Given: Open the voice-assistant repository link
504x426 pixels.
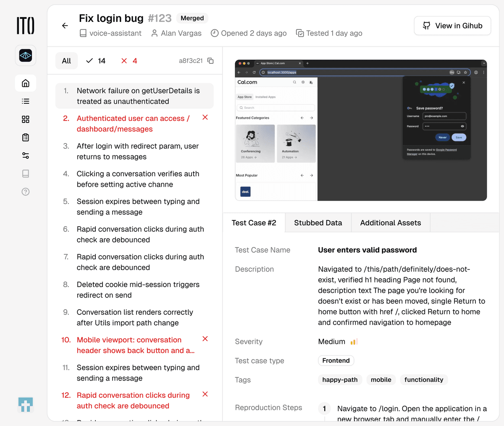Looking at the screenshot, I should click(x=111, y=33).
